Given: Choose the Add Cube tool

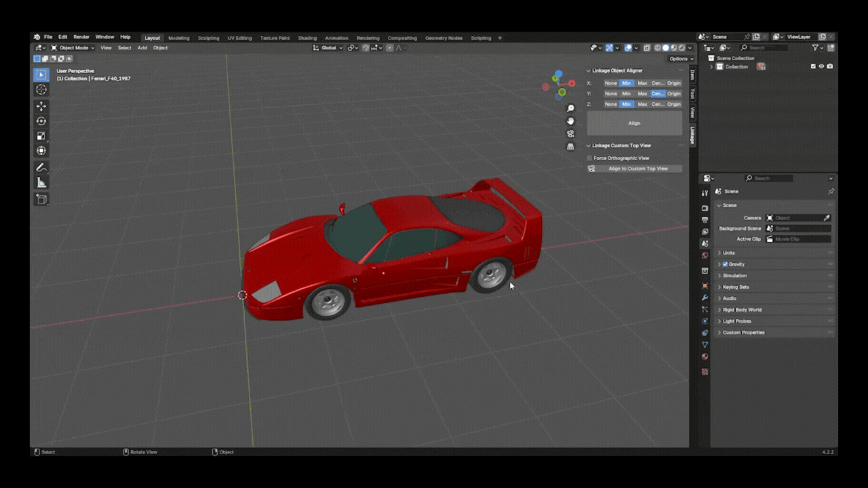Looking at the screenshot, I should [41, 199].
